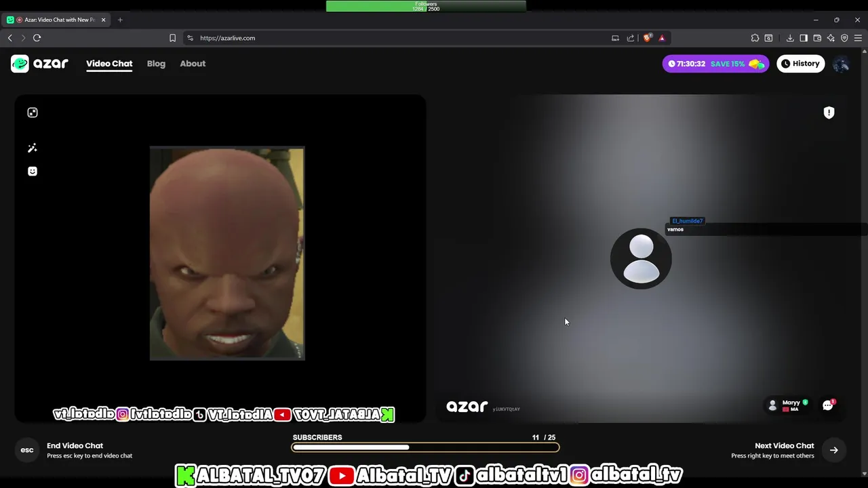Click the Subscribers progress bar
Viewport: 868px width, 488px height.
click(425, 447)
